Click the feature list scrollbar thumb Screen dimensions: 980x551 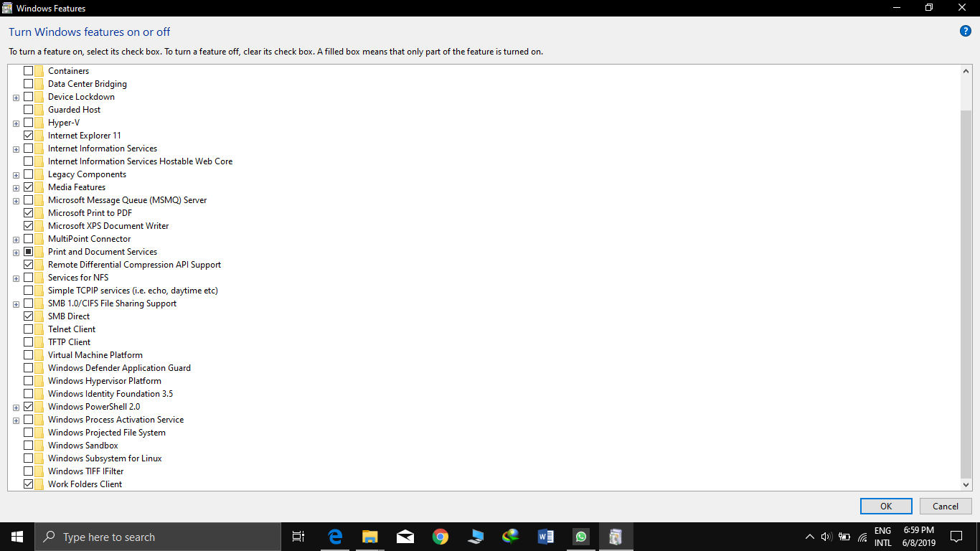coord(966,294)
